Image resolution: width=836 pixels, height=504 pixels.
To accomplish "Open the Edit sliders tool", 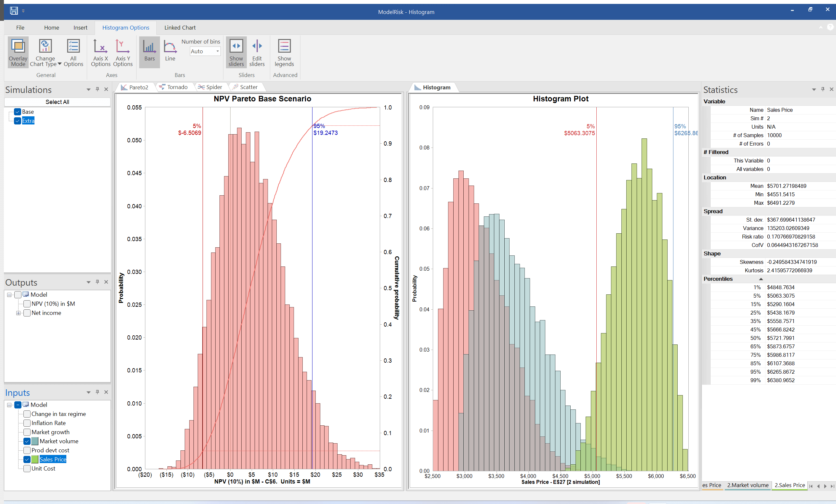I will click(x=257, y=52).
